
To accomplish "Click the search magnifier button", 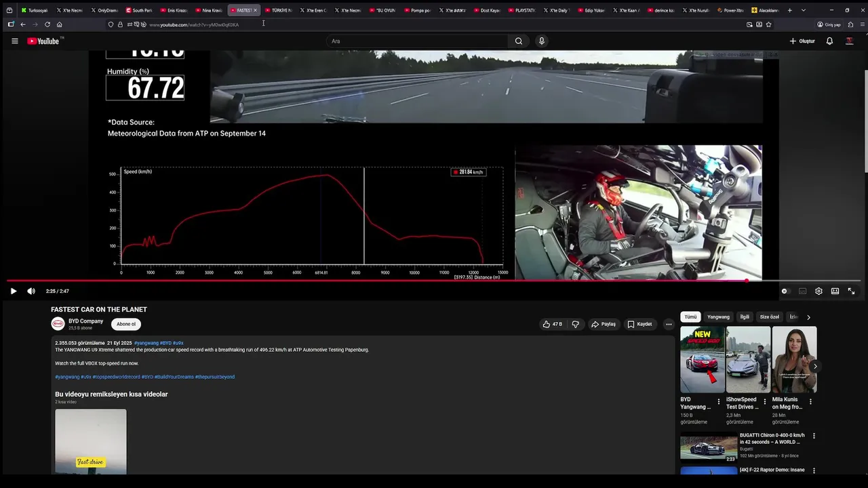I will pos(519,41).
